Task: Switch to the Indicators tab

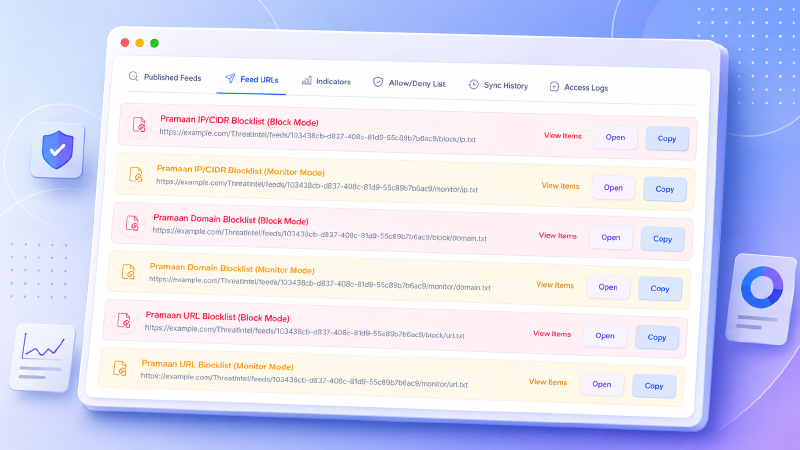Action: tap(326, 81)
